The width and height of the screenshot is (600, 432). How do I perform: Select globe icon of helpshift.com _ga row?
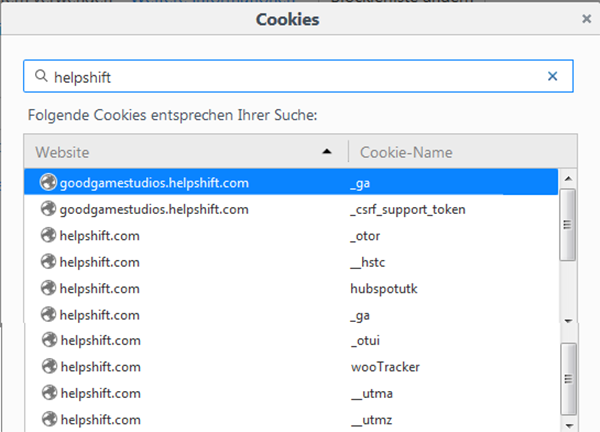pos(48,315)
